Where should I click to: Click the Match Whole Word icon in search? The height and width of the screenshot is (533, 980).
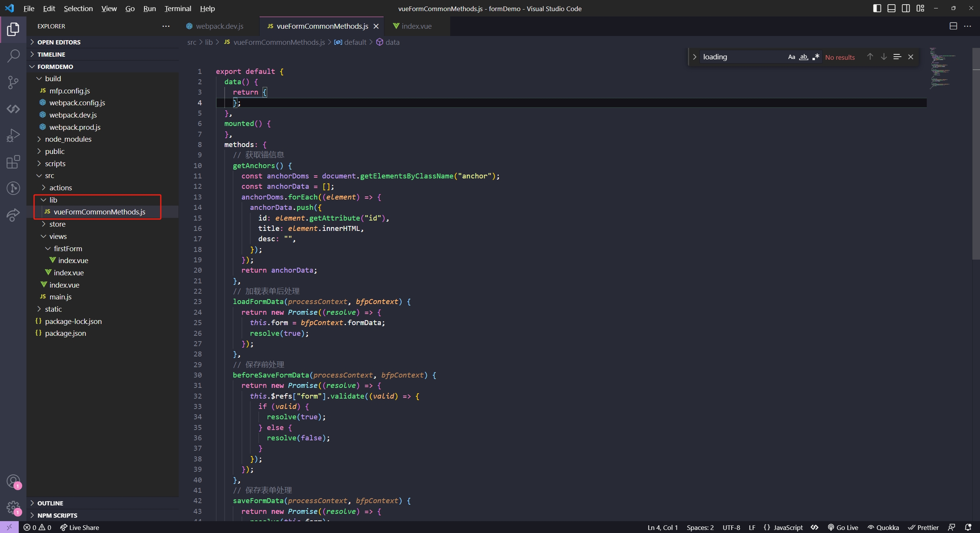[803, 56]
